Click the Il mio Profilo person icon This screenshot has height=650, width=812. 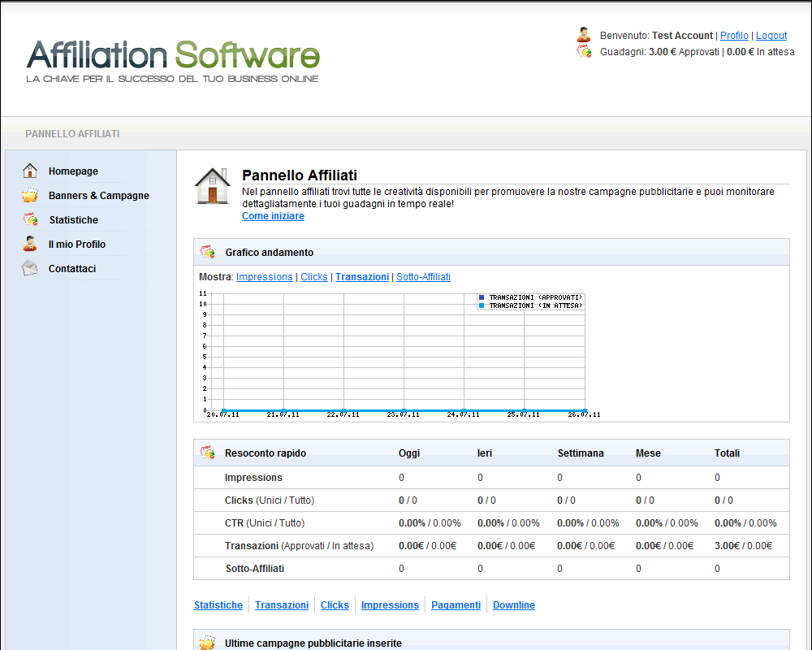(30, 244)
